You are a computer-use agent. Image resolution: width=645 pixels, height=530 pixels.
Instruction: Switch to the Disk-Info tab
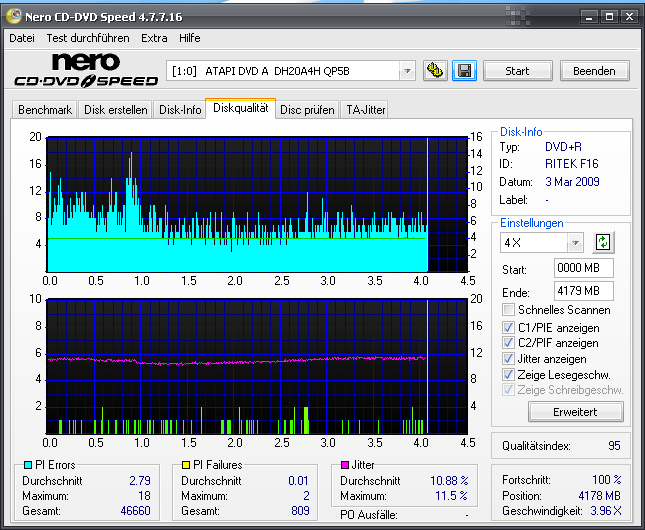point(180,110)
